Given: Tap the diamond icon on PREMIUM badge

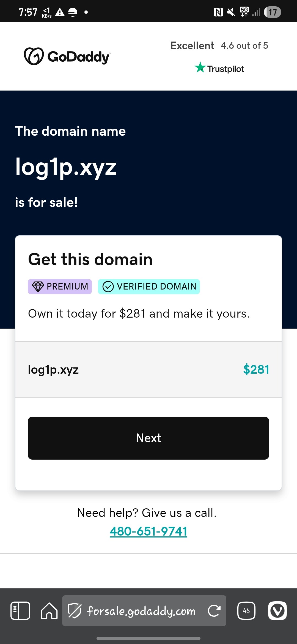Looking at the screenshot, I should (38, 286).
